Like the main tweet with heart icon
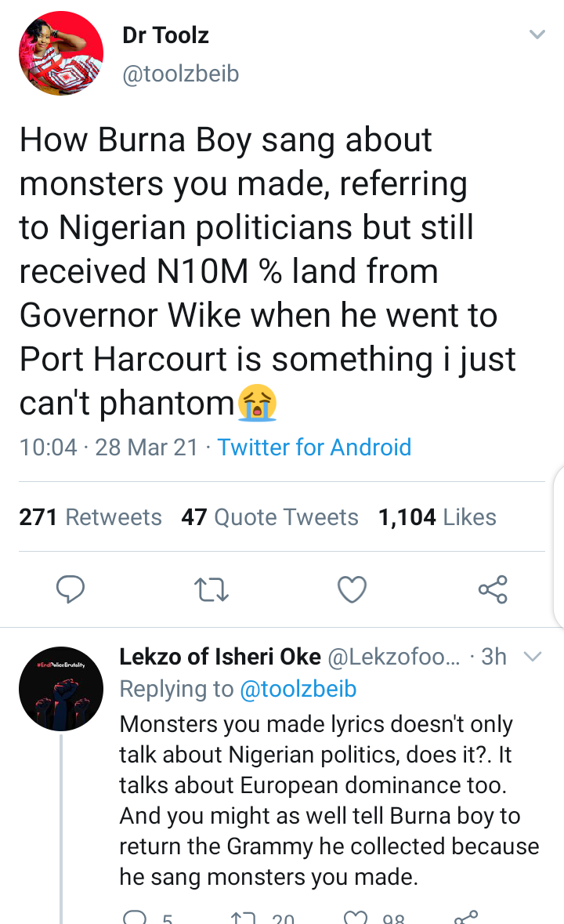The height and width of the screenshot is (924, 564). 352,589
